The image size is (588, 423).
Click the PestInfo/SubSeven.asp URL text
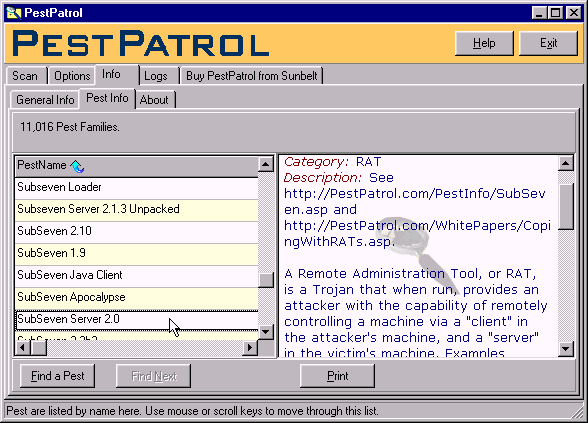point(414,202)
